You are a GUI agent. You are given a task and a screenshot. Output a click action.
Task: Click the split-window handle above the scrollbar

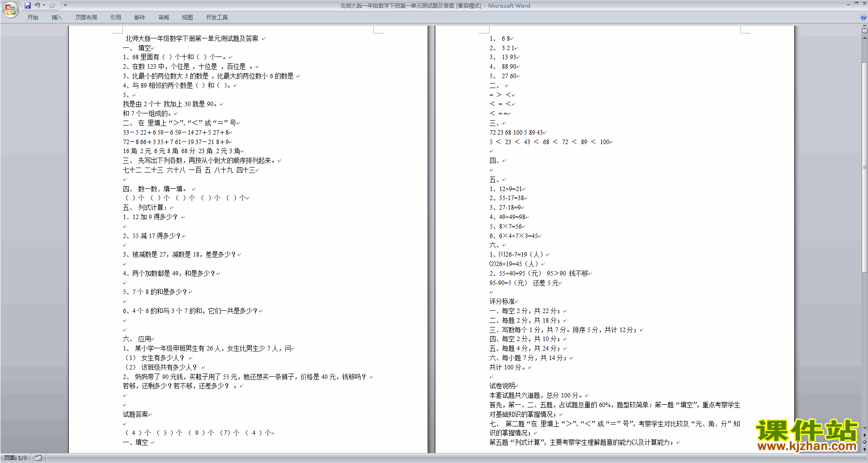point(865,26)
